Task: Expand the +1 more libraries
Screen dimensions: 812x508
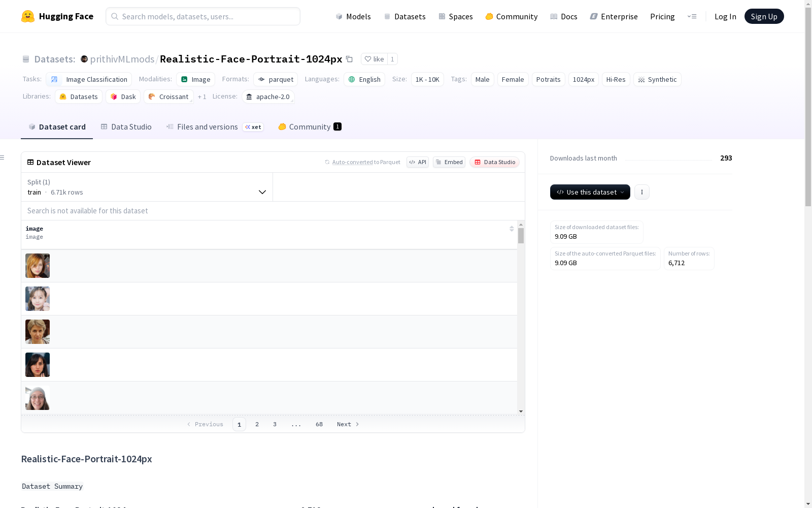Action: (x=202, y=97)
